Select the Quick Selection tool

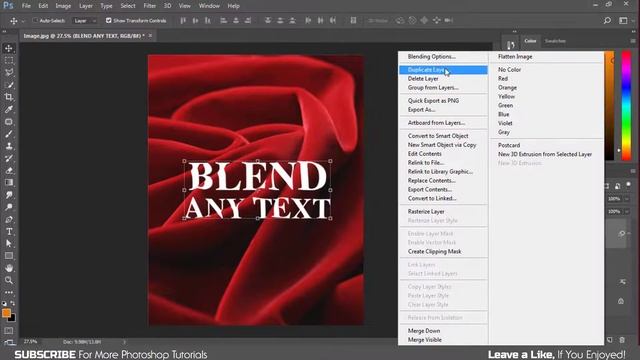point(9,85)
